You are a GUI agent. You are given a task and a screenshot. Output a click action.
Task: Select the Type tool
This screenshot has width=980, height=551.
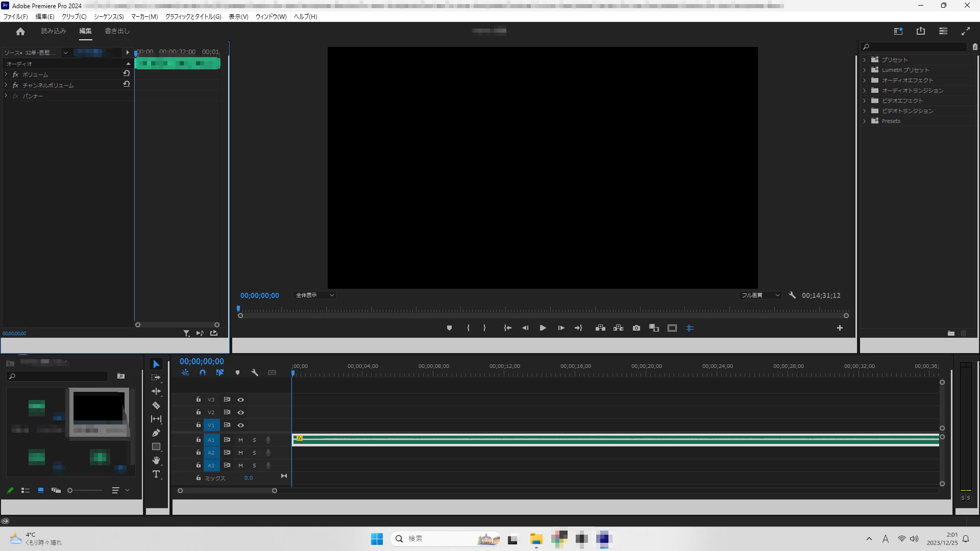click(156, 474)
